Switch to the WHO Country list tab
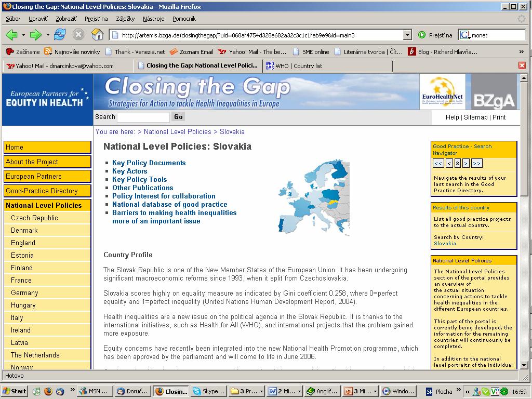This screenshot has height=399, width=532. [x=327, y=66]
